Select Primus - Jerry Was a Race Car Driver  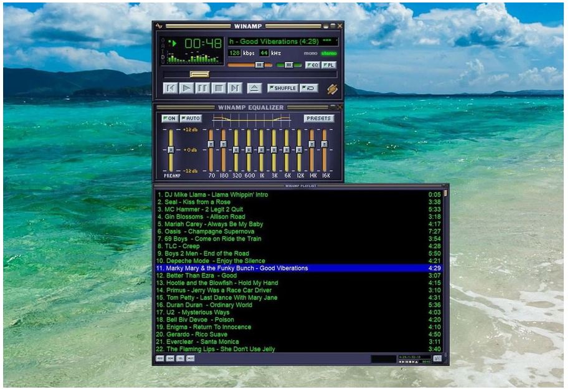pyautogui.click(x=298, y=290)
